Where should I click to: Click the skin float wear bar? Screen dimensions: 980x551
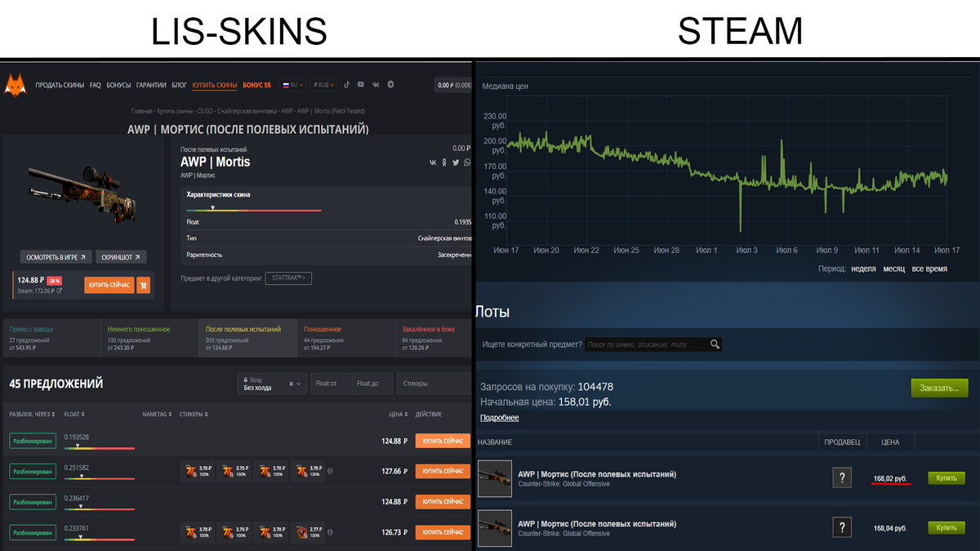[254, 210]
